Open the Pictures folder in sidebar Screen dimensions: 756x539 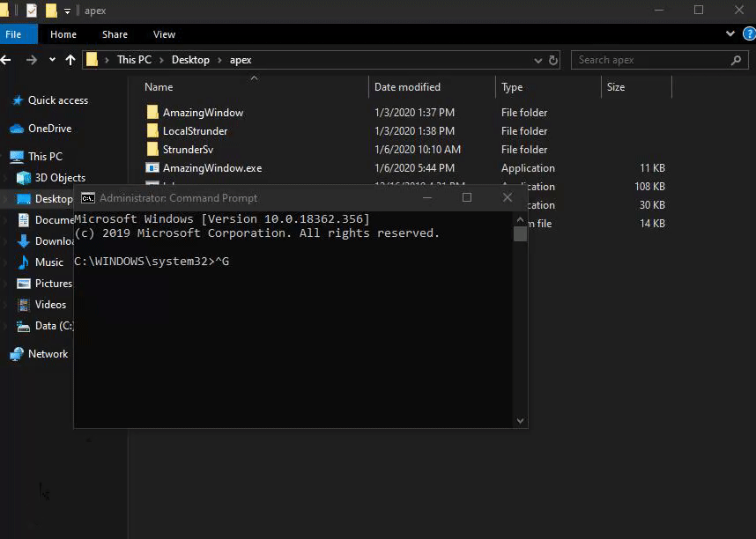[54, 284]
